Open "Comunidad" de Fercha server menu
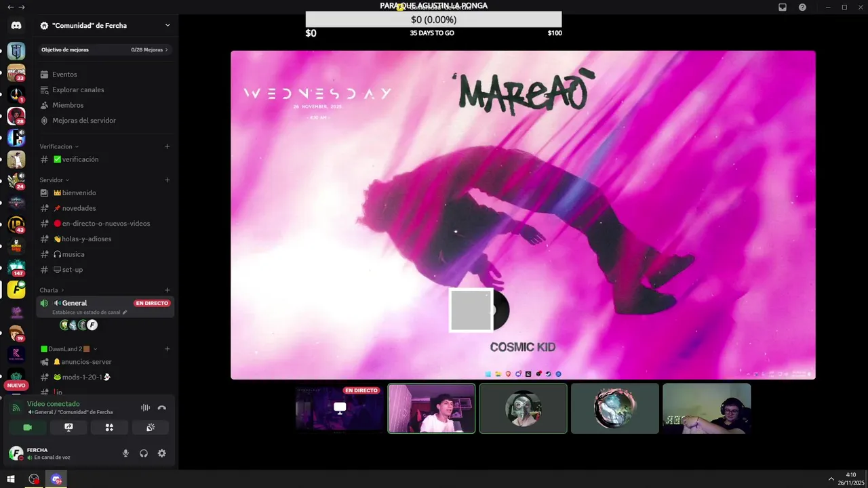This screenshot has height=488, width=868. point(106,26)
